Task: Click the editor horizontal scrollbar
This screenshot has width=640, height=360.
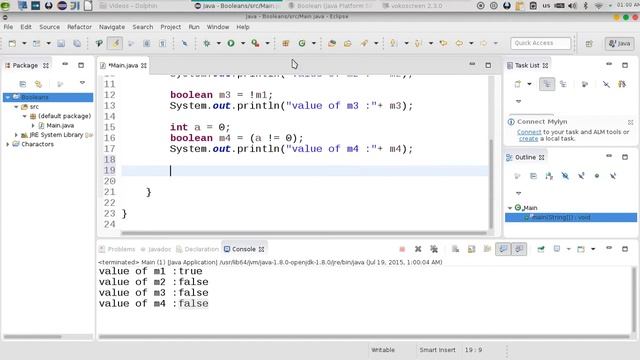Action: point(304,233)
